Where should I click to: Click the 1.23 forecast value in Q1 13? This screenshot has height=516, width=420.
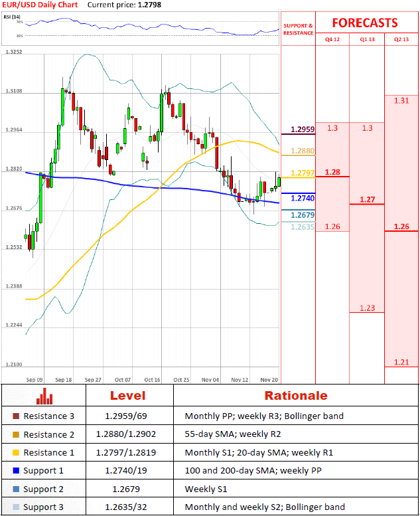pyautogui.click(x=367, y=307)
